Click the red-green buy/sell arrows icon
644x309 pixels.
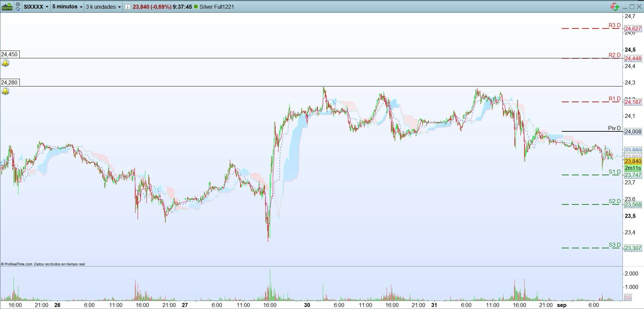tap(615, 7)
